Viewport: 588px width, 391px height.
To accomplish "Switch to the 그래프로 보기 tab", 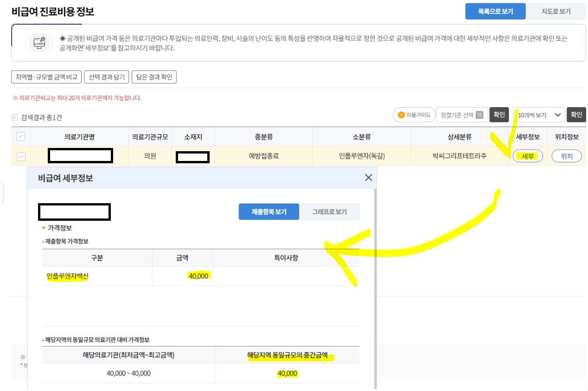I will tap(331, 211).
